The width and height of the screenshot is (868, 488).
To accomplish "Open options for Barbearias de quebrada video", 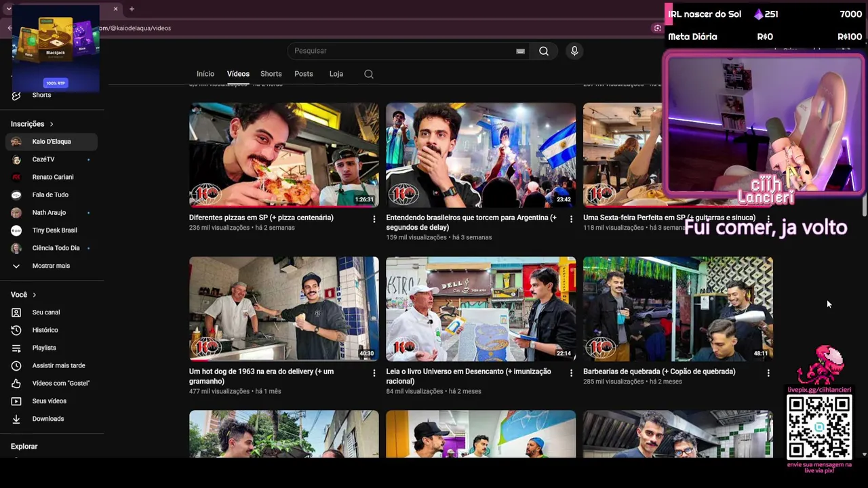I will pyautogui.click(x=768, y=373).
